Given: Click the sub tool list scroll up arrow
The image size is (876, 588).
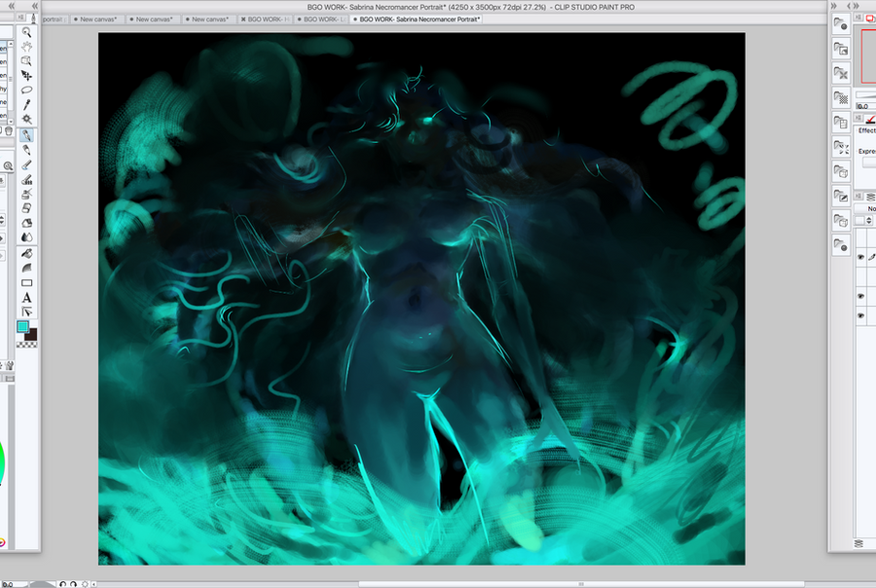Looking at the screenshot, I should (10, 43).
